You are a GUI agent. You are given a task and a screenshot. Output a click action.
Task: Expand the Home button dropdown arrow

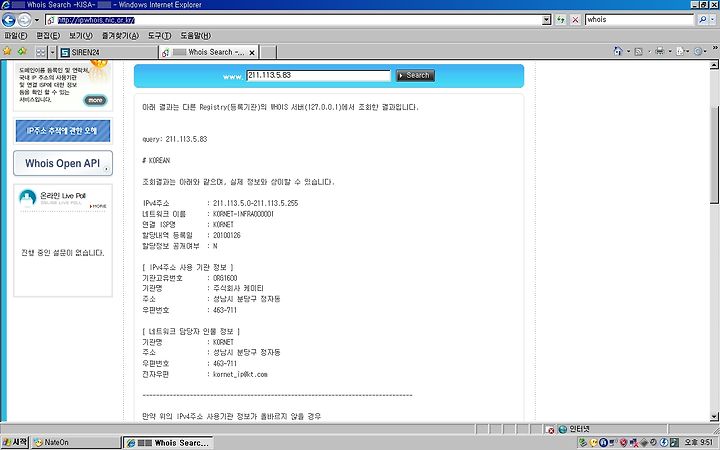click(x=629, y=51)
